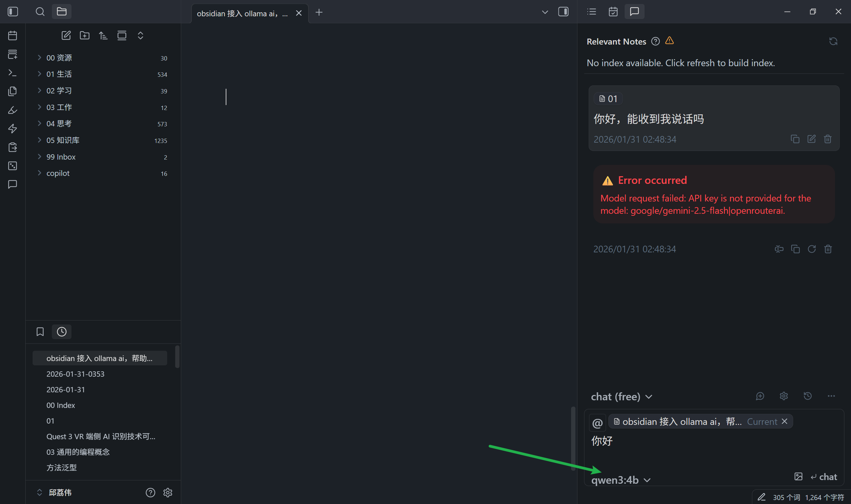Send message with chat button
Screen dimensions: 851x504
point(824,477)
